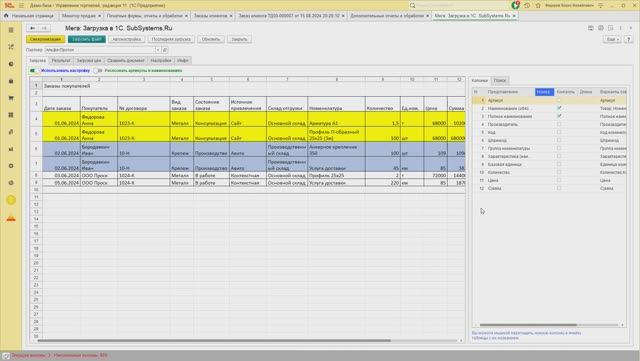Check Контроль checkbox for Количество row
The image size is (640, 361).
559,172
